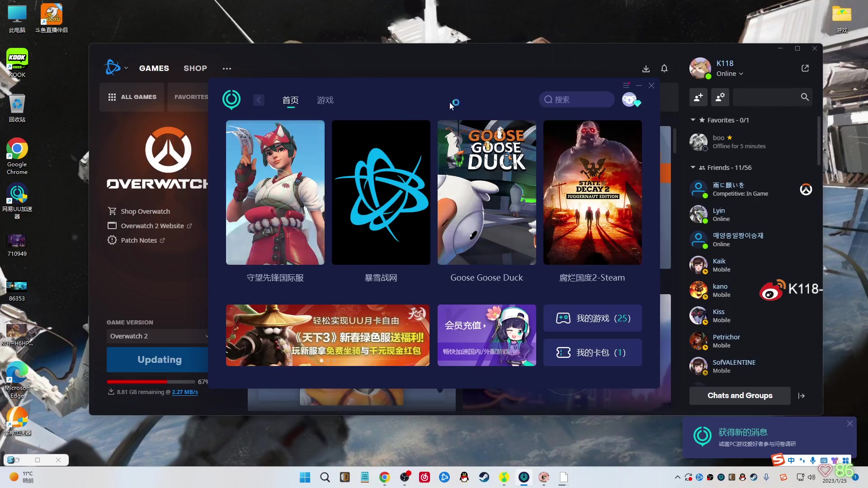Viewport: 868px width, 488px height.
Task: Expand the Online status dropdown
Action: click(730, 74)
